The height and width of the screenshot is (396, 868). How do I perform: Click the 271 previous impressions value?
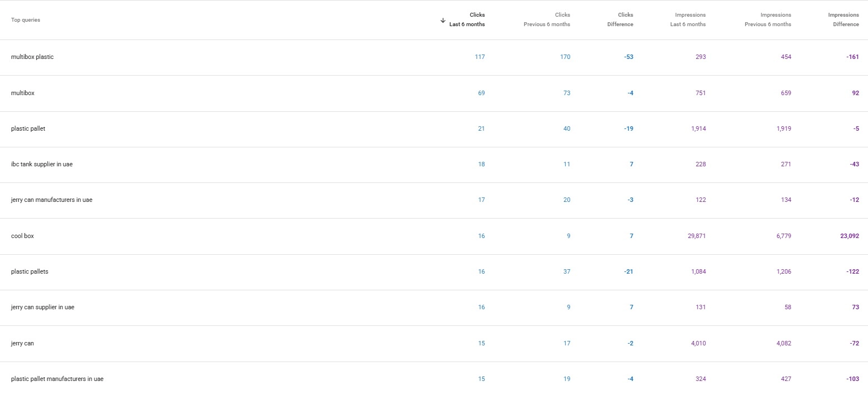(786, 164)
